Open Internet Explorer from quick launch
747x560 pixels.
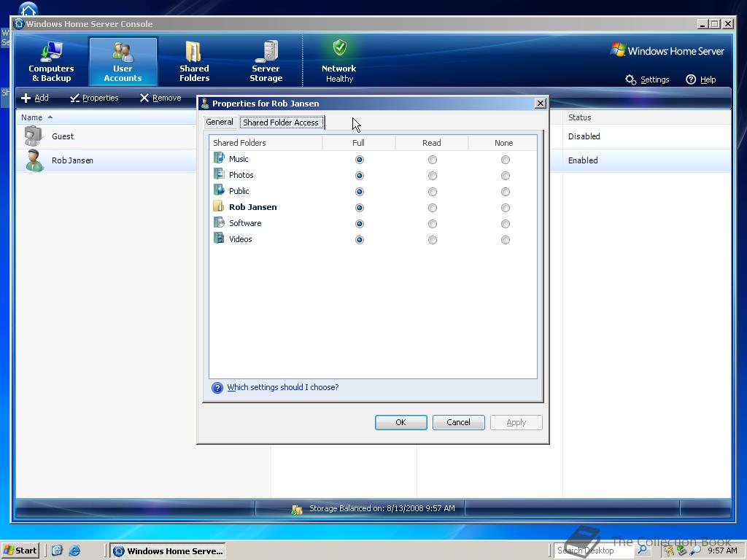(74, 551)
